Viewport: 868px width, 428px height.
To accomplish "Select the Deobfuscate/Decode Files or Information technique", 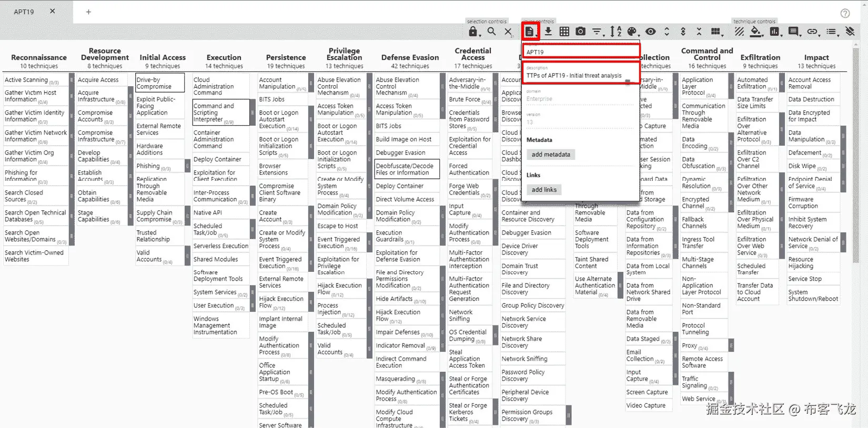I will 407,169.
